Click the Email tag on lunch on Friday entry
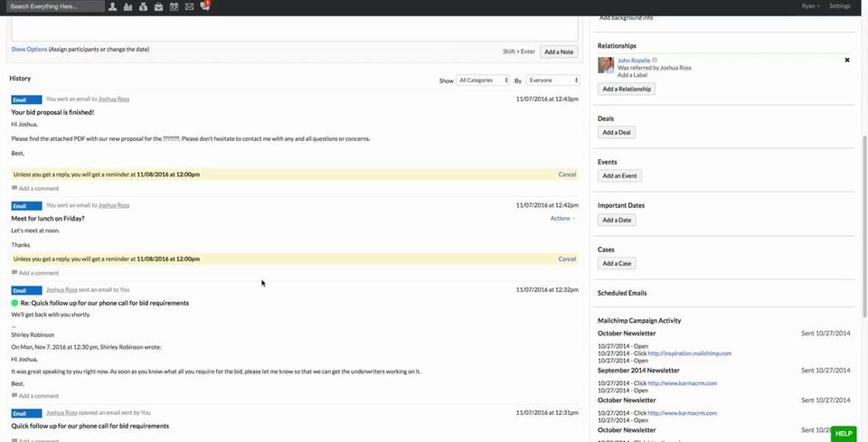The image size is (868, 442). tap(26, 206)
